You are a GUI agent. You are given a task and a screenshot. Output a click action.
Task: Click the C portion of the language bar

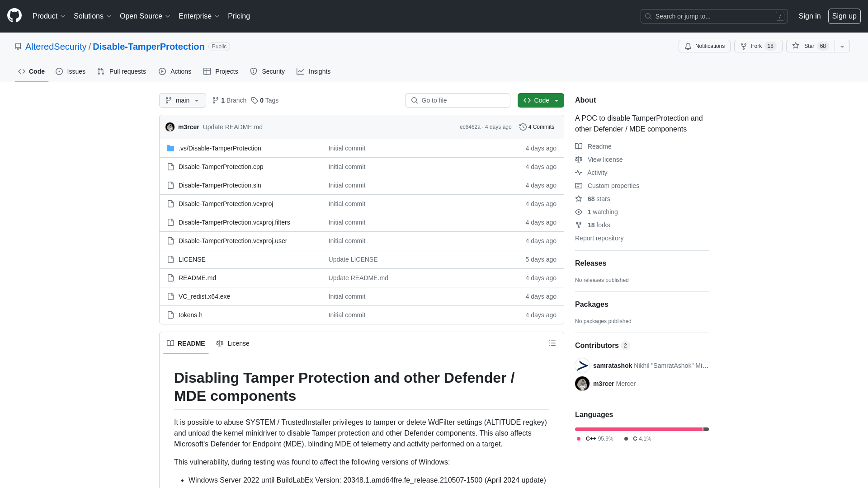tap(706, 429)
